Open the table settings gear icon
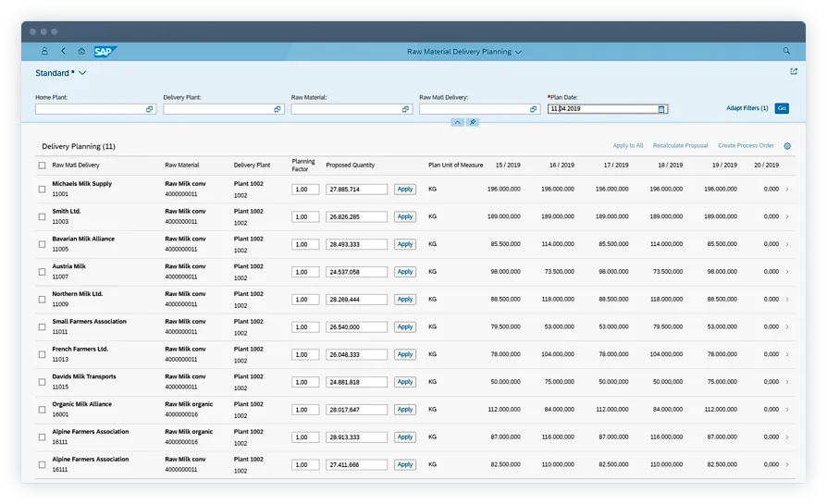This screenshot has height=504, width=827. pyautogui.click(x=787, y=146)
